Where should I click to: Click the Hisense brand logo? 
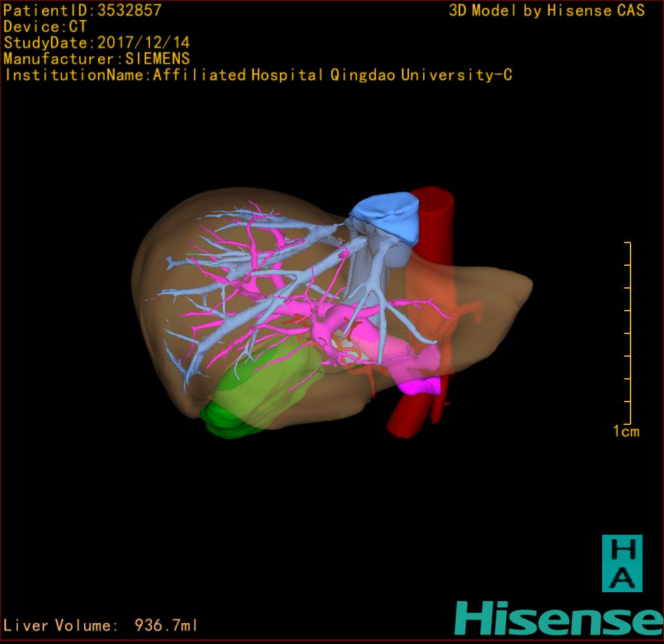pyautogui.click(x=559, y=618)
